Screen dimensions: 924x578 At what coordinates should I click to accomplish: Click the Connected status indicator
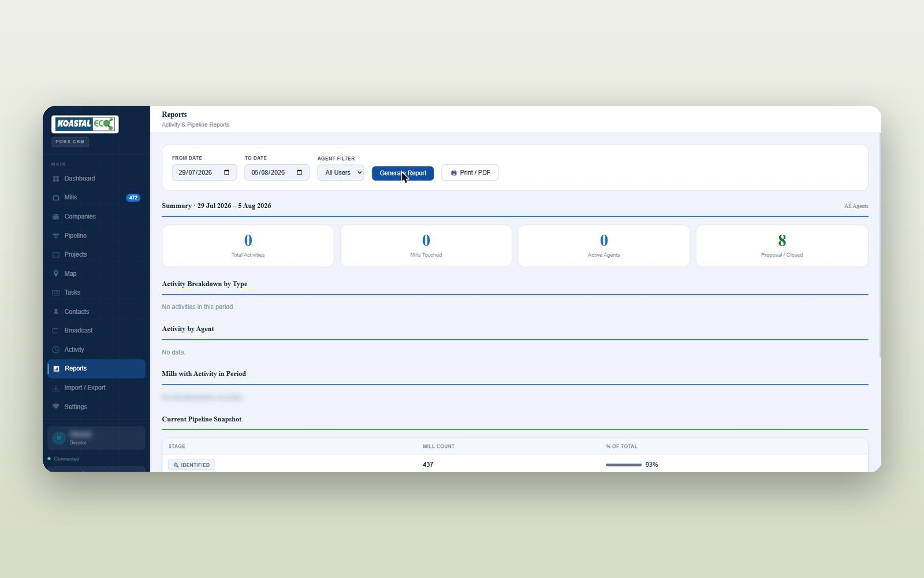64,459
